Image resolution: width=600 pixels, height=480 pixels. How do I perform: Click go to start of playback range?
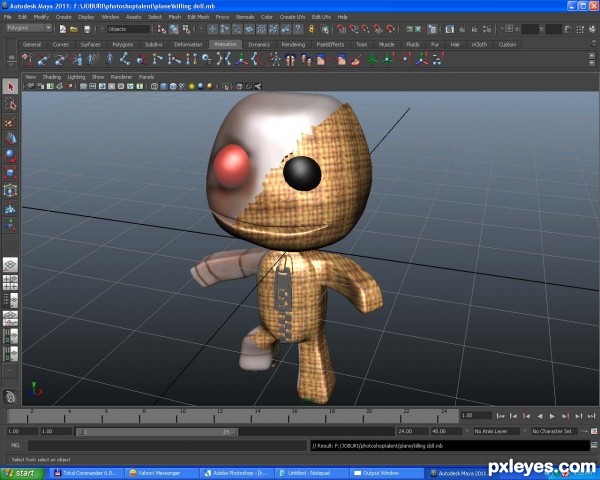coord(501,416)
